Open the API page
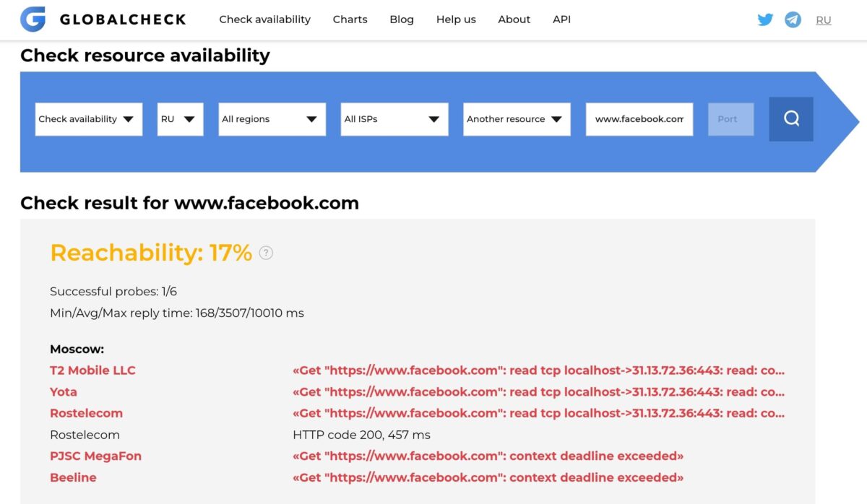 coord(561,19)
